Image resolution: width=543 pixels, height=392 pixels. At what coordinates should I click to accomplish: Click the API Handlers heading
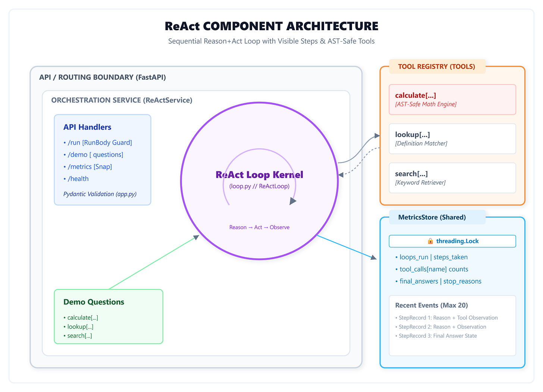pos(87,127)
